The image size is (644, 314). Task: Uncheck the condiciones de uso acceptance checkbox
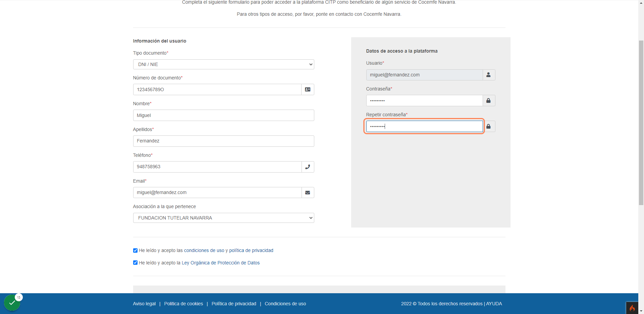click(135, 250)
